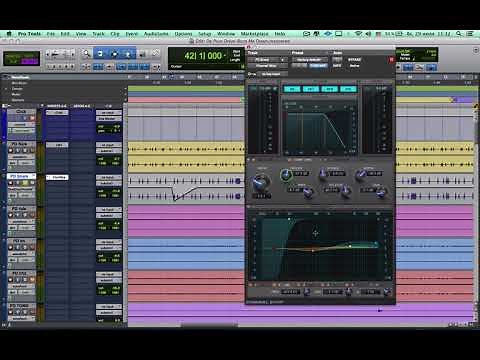Choose zoom preset 5
Image resolution: width=480 pixels, height=360 pixels.
click(x=72, y=67)
